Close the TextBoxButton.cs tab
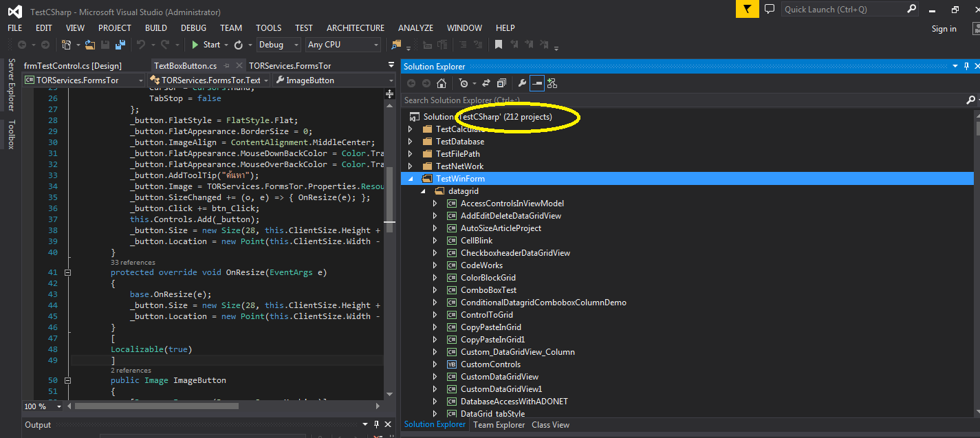 pos(239,66)
